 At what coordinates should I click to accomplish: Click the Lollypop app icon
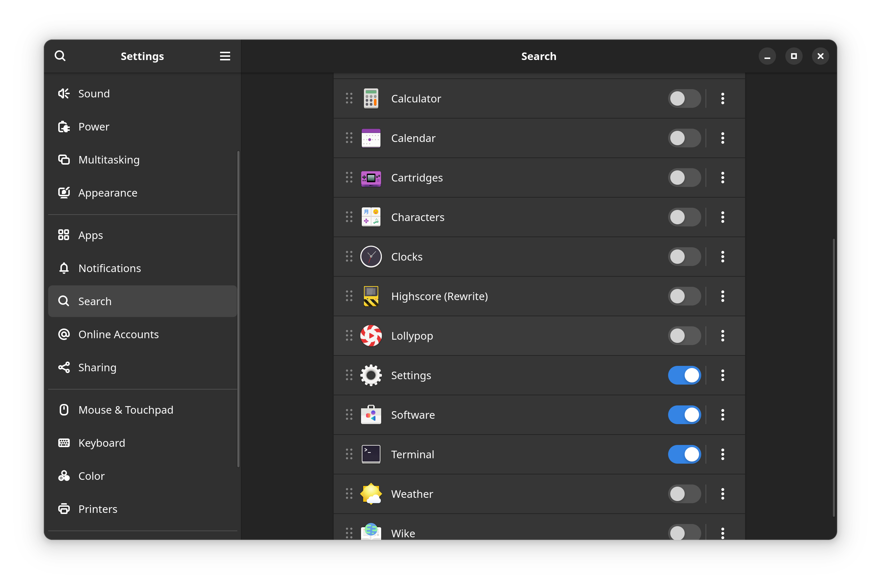(371, 336)
